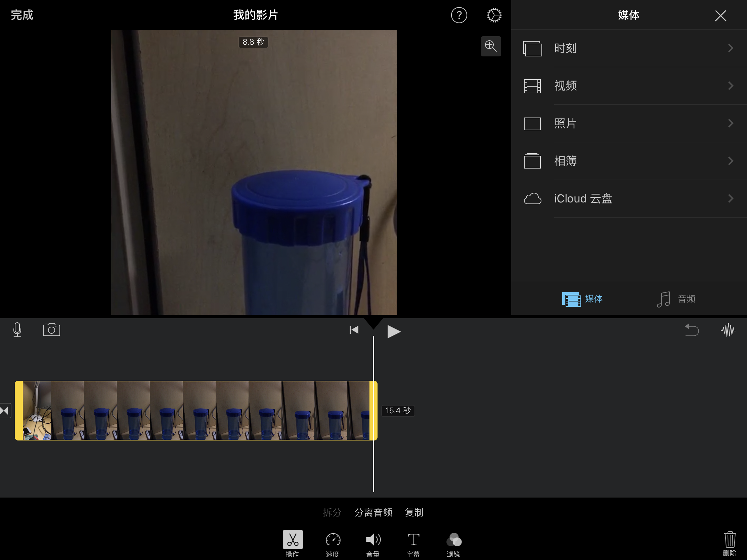Expand the 视频 Video row
Viewport: 747px width, 560px height.
(x=629, y=86)
